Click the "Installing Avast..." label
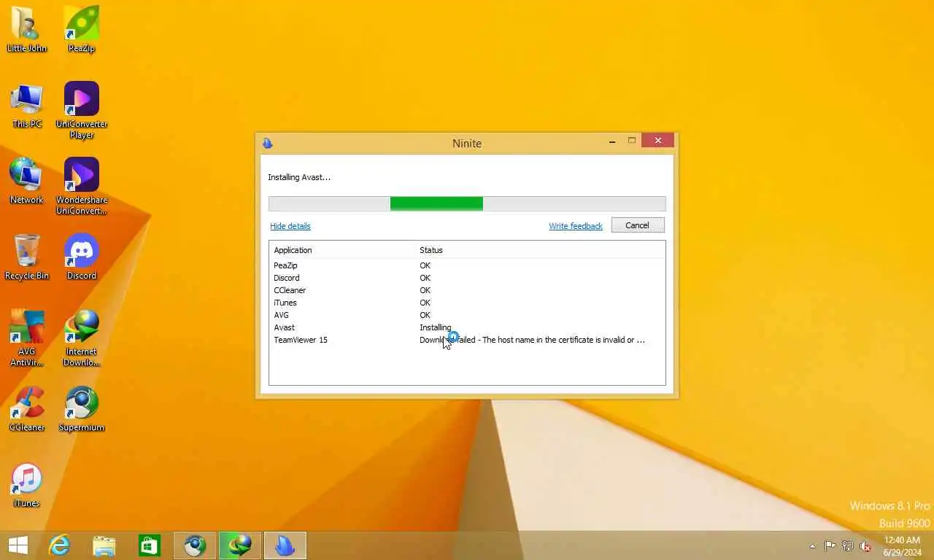Screen dimensions: 934x560 [x=299, y=177]
